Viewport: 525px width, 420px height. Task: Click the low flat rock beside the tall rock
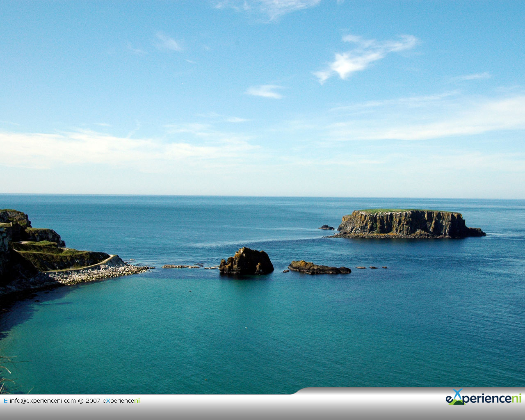(x=319, y=268)
